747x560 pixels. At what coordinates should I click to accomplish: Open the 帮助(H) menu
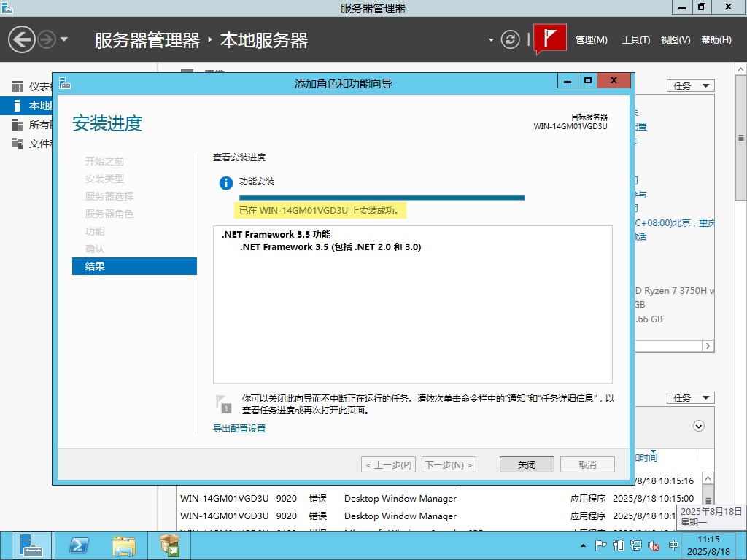tap(716, 40)
